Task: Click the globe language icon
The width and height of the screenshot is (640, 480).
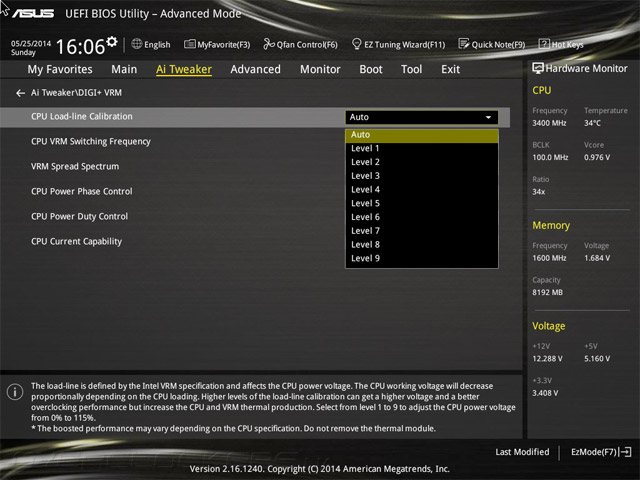Action: click(137, 44)
